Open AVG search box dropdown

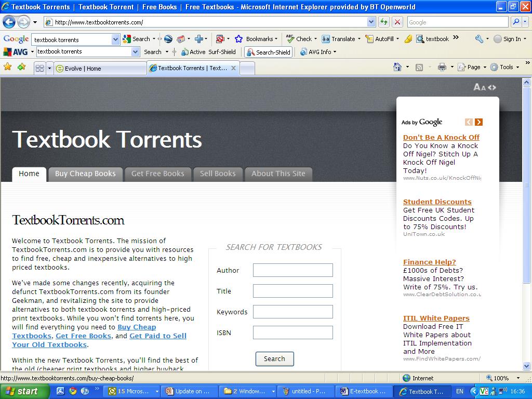(x=136, y=52)
